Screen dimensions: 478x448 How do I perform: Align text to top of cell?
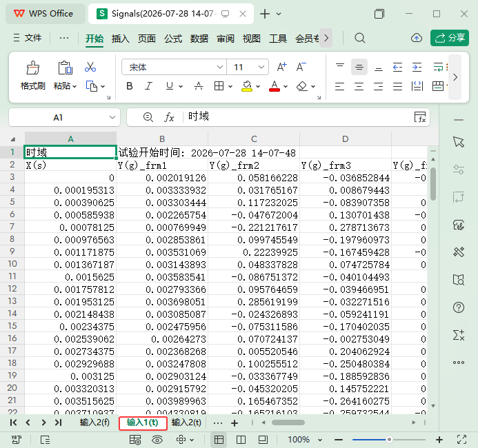[340, 67]
